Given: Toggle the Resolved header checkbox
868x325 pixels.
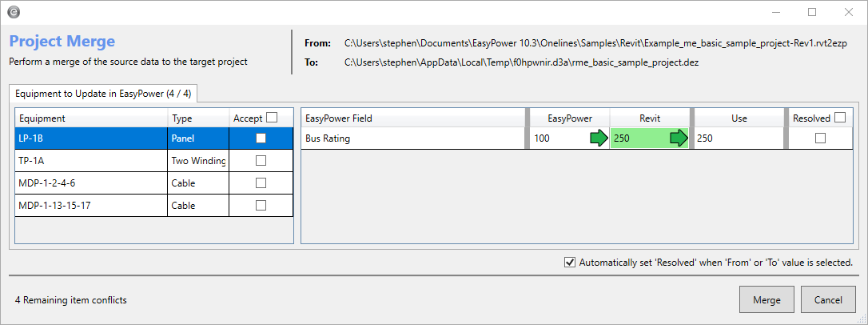Looking at the screenshot, I should tap(840, 118).
